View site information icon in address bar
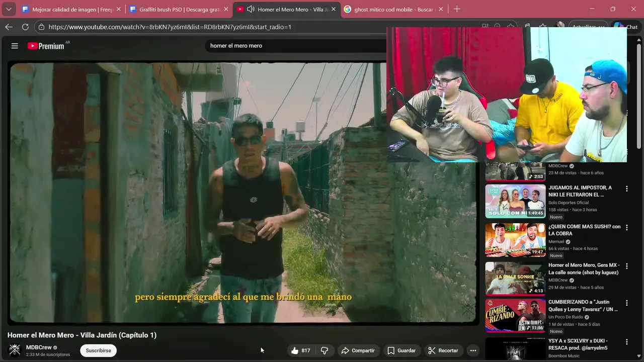The image size is (644, 362). [x=42, y=27]
